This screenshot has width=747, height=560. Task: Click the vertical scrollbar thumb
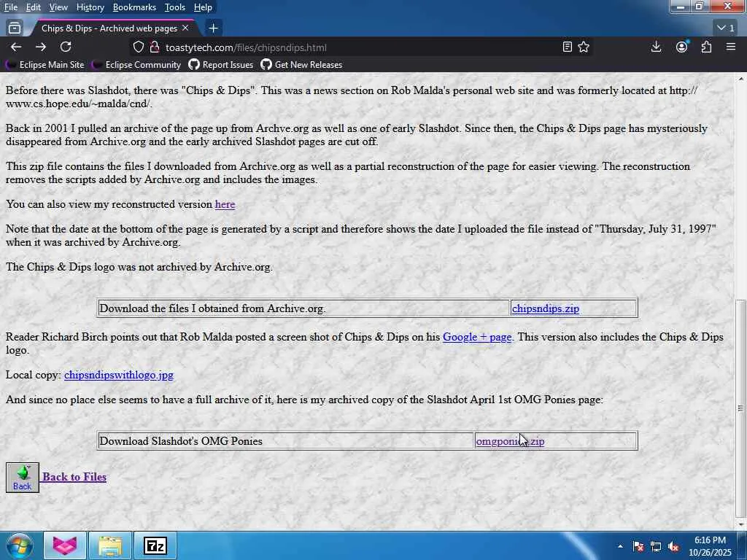point(740,408)
